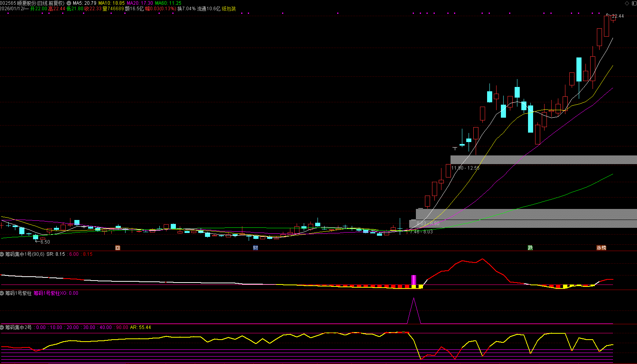Expand the 筹码1号紫柱 indicator menu arrow
The image size is (637, 364).
[x=2, y=293]
